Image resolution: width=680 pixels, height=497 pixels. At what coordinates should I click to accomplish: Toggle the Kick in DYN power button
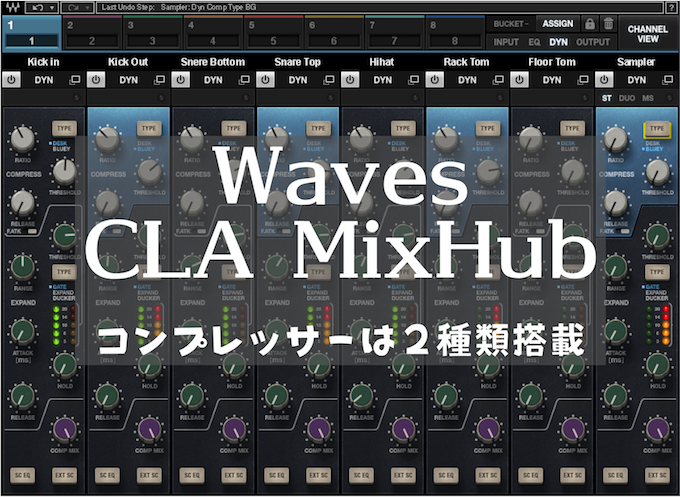[x=11, y=80]
